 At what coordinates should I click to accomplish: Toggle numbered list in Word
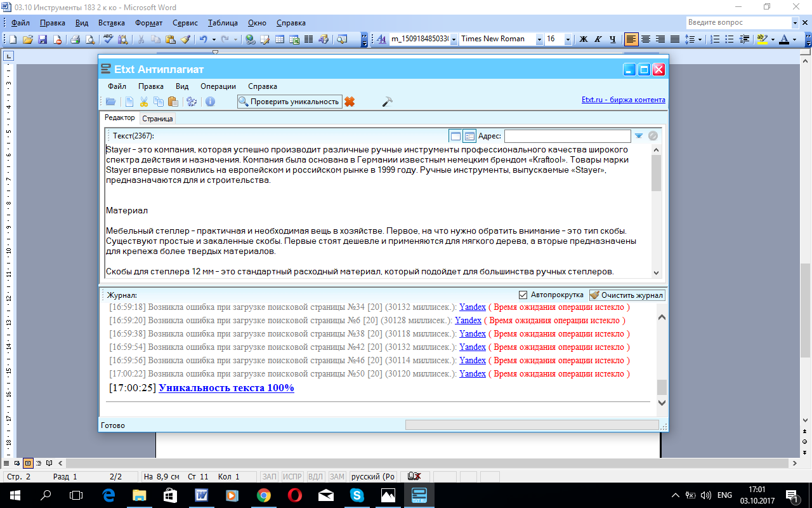click(x=715, y=39)
